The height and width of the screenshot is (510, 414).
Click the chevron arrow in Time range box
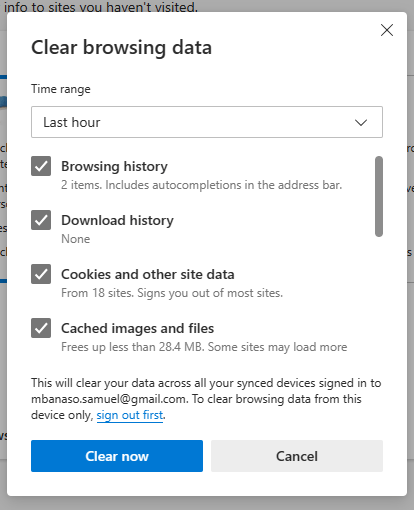click(x=361, y=122)
